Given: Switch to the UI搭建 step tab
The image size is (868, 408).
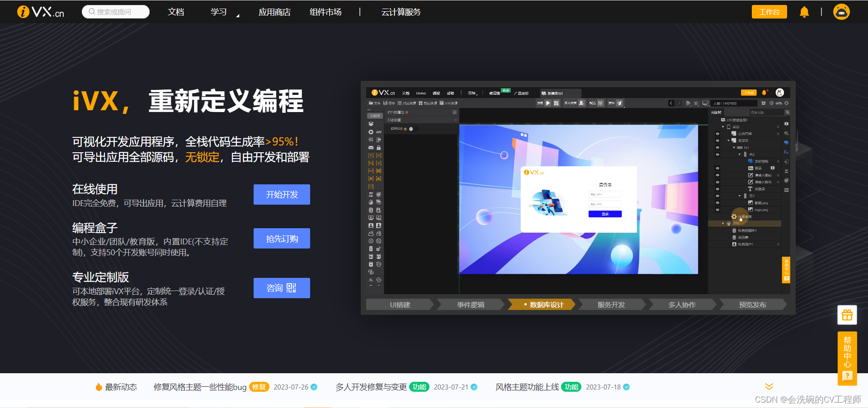Looking at the screenshot, I should [400, 305].
